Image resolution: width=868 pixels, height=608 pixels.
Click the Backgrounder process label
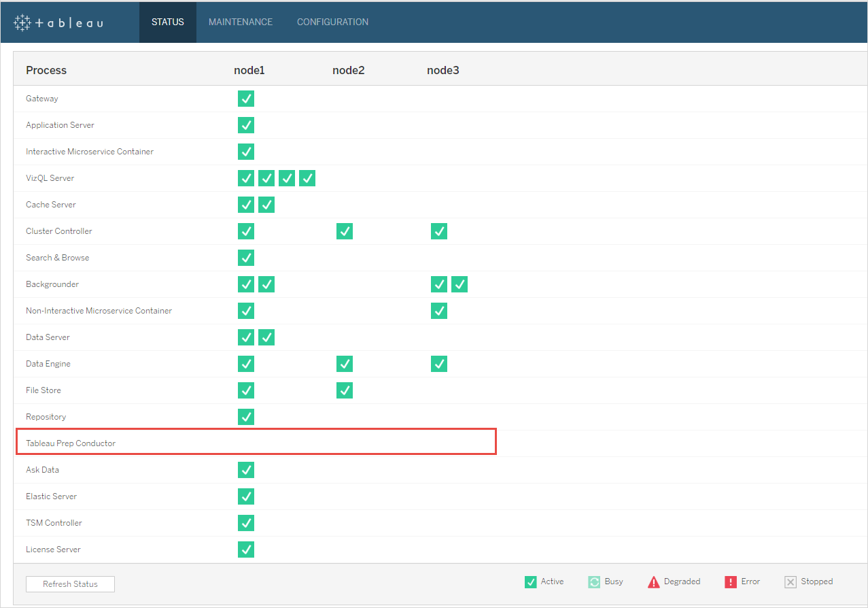coord(52,284)
